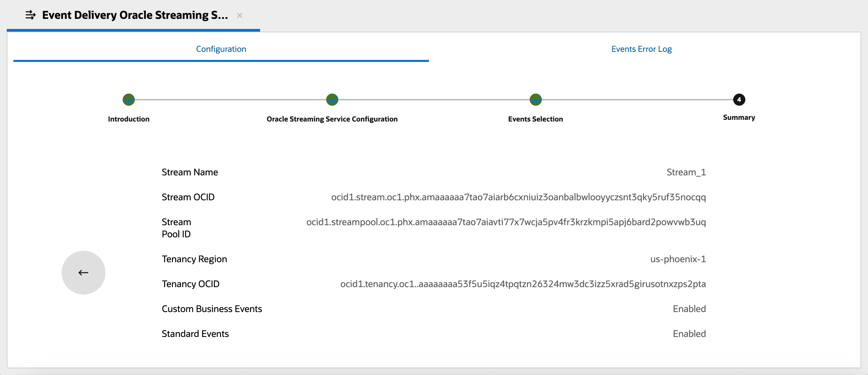Select the Introduction step checkmark icon
Image resolution: width=868 pixels, height=375 pixels.
128,100
